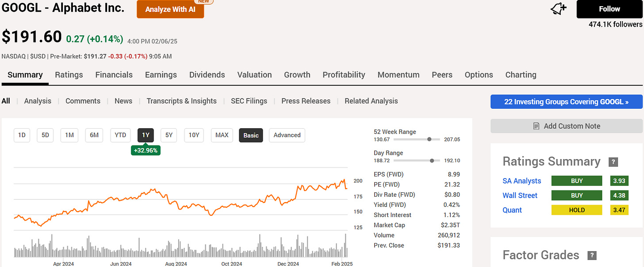Image resolution: width=644 pixels, height=267 pixels.
Task: Follow the GOOGL ticker
Action: 609,9
